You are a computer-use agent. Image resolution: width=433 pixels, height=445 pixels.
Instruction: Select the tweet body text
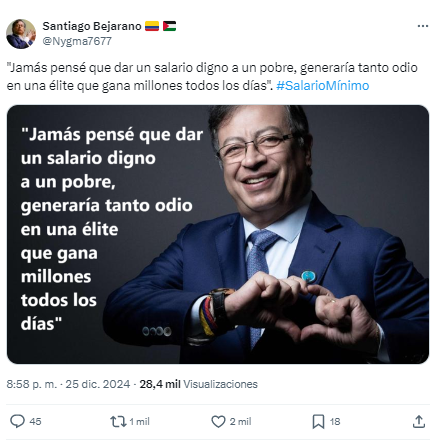[x=212, y=77]
